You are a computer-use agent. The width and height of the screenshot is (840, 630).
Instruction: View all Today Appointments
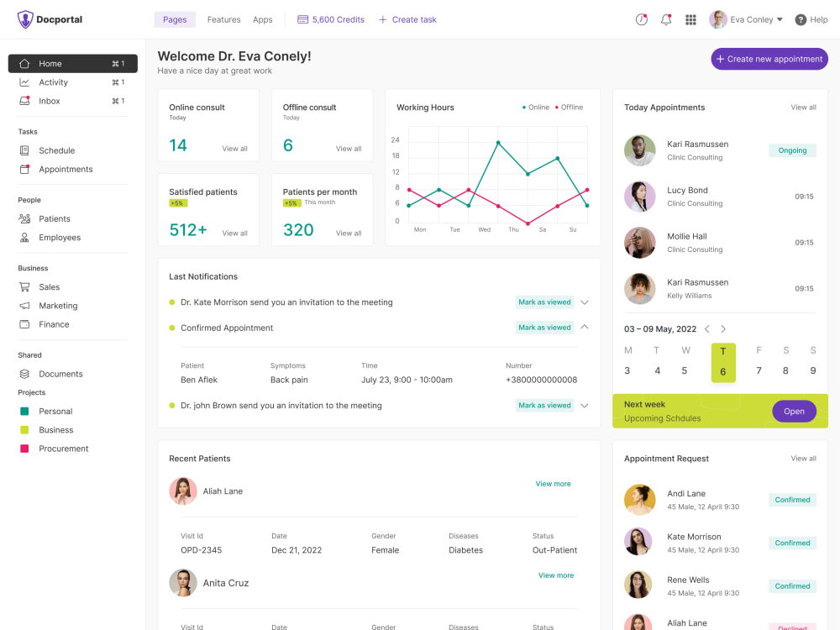(804, 108)
